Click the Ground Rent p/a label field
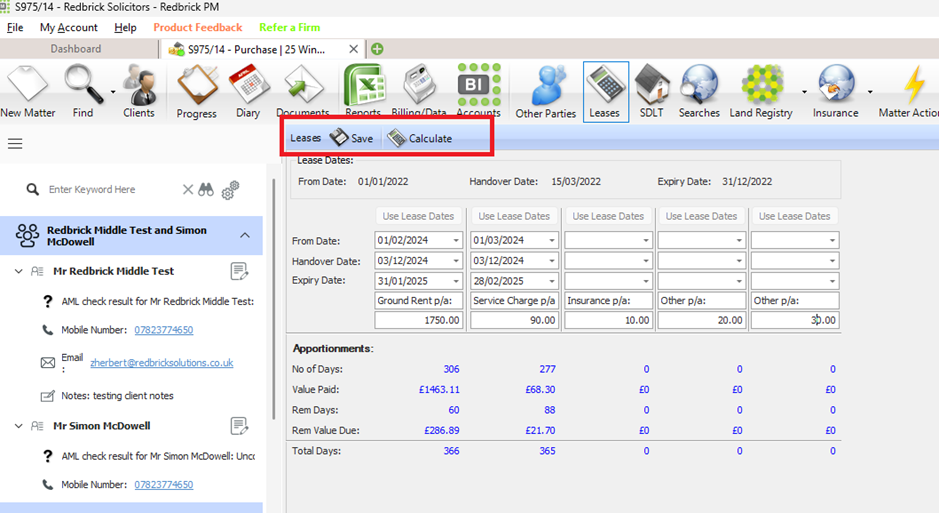Viewport: 939px width, 513px height. pyautogui.click(x=419, y=300)
